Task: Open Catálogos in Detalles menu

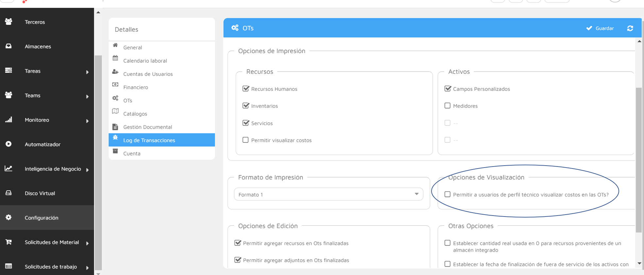Action: 135,114
